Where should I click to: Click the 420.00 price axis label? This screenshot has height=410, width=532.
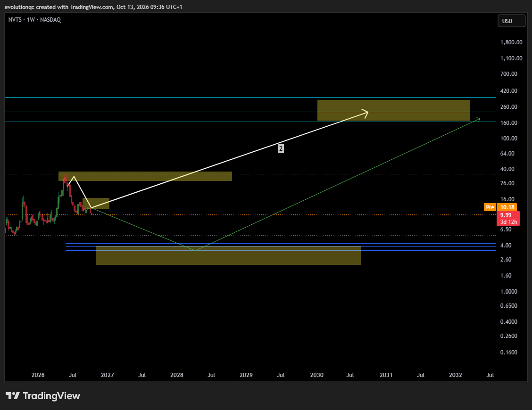point(509,91)
